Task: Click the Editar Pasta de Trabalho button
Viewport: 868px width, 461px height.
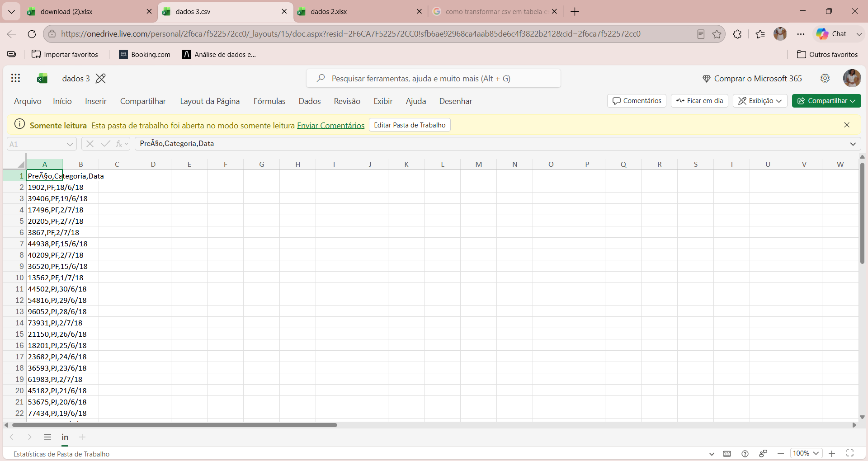Action: pos(410,125)
